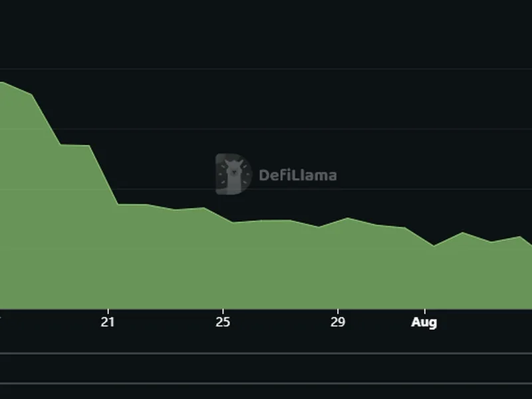Click the chart's highest peak at far left

click(3, 82)
